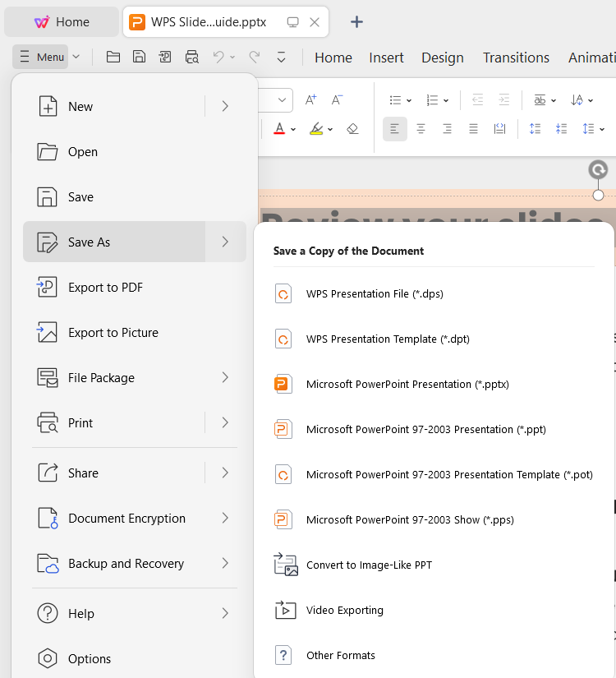This screenshot has height=678, width=616.
Task: Increase font size with A+ icon
Action: coord(310,100)
